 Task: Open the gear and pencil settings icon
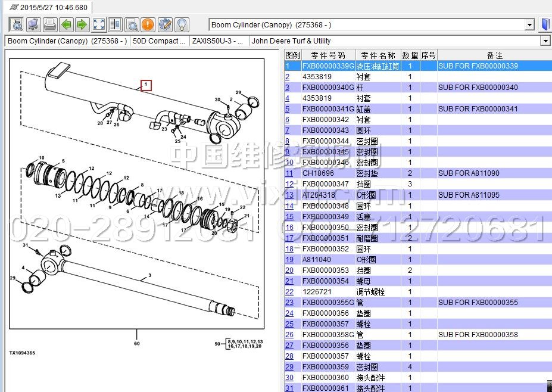pyautogui.click(x=164, y=24)
